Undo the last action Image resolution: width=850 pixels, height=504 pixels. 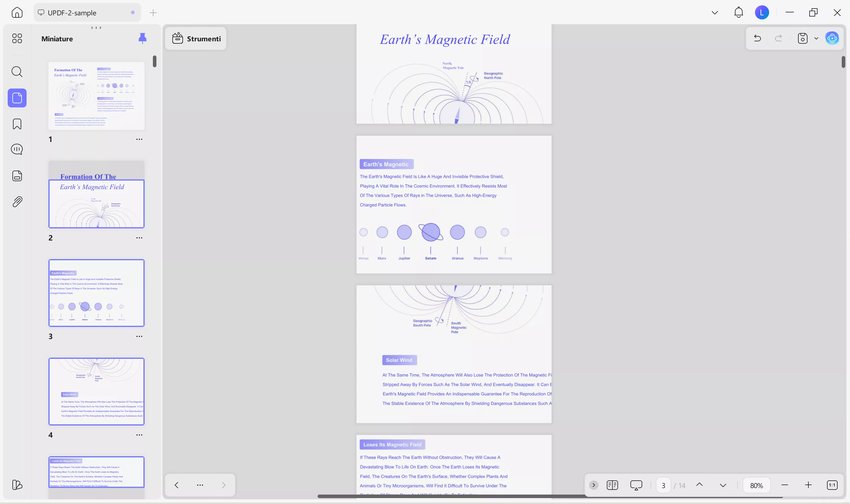pyautogui.click(x=758, y=38)
